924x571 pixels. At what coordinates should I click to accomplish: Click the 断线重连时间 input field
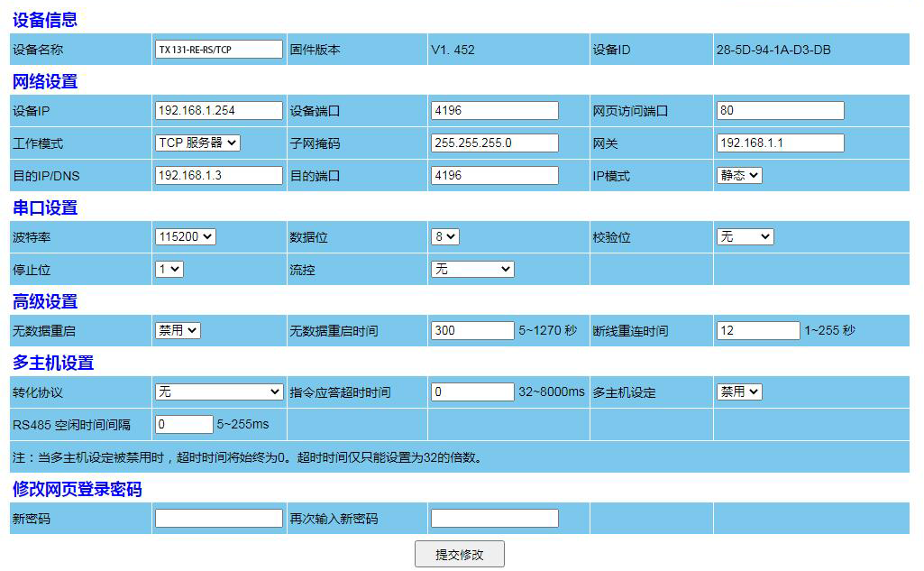pyautogui.click(x=757, y=330)
